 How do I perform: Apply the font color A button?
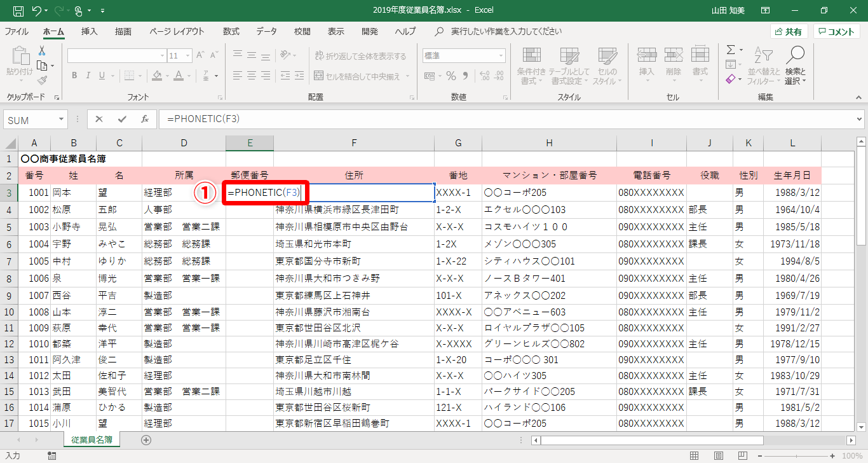coord(179,76)
